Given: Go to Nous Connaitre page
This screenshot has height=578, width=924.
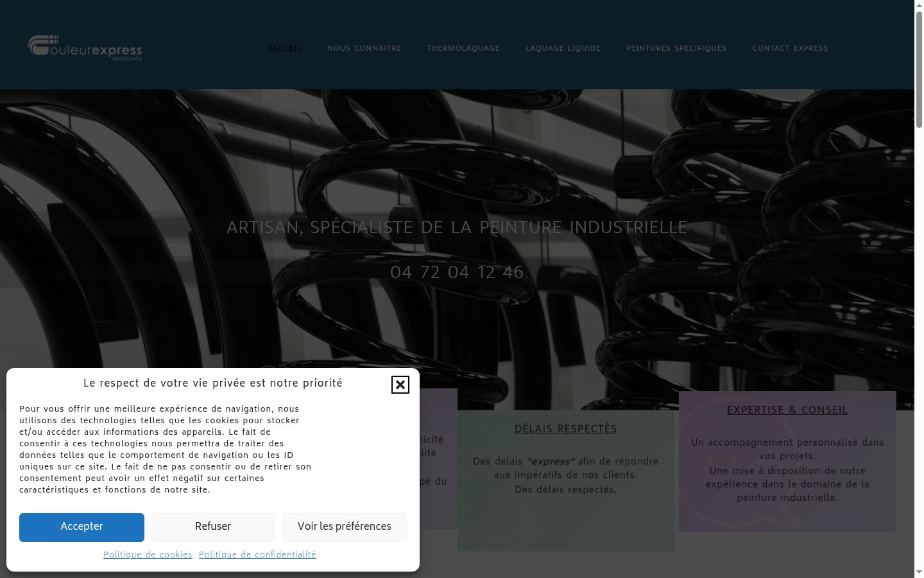Looking at the screenshot, I should coord(364,48).
